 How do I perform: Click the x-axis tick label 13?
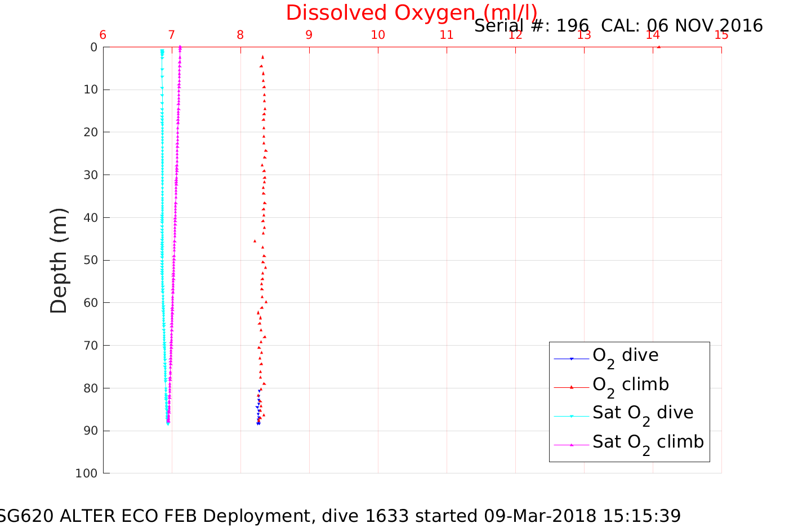click(x=584, y=35)
